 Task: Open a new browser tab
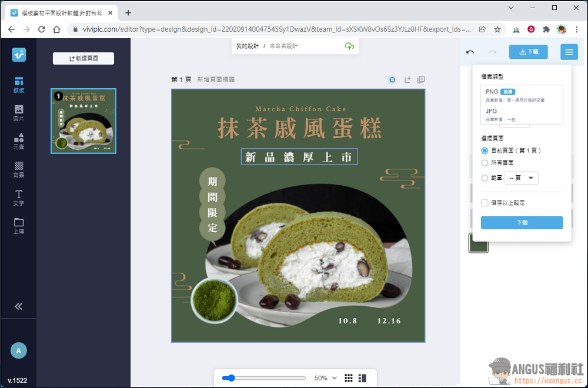pyautogui.click(x=128, y=13)
